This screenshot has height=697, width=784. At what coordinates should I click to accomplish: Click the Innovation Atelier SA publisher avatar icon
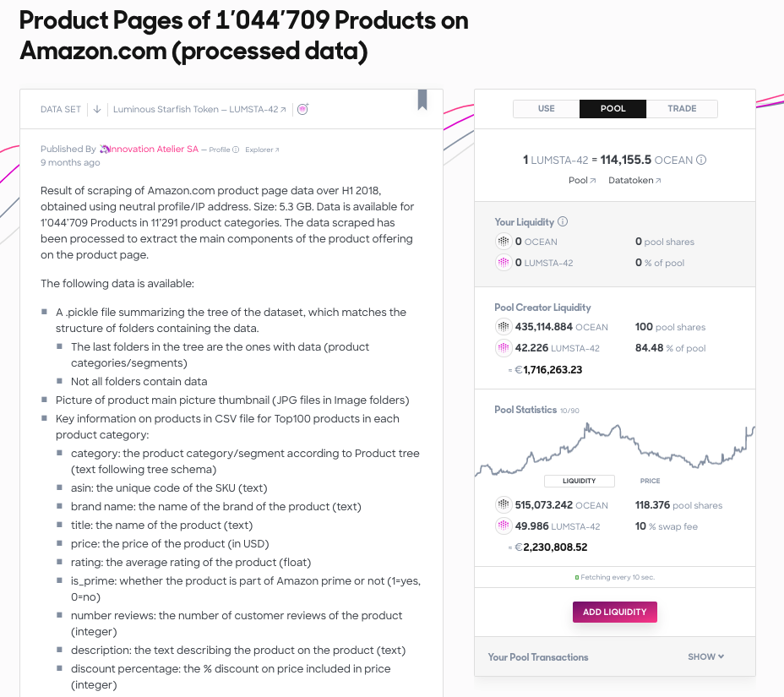(103, 148)
